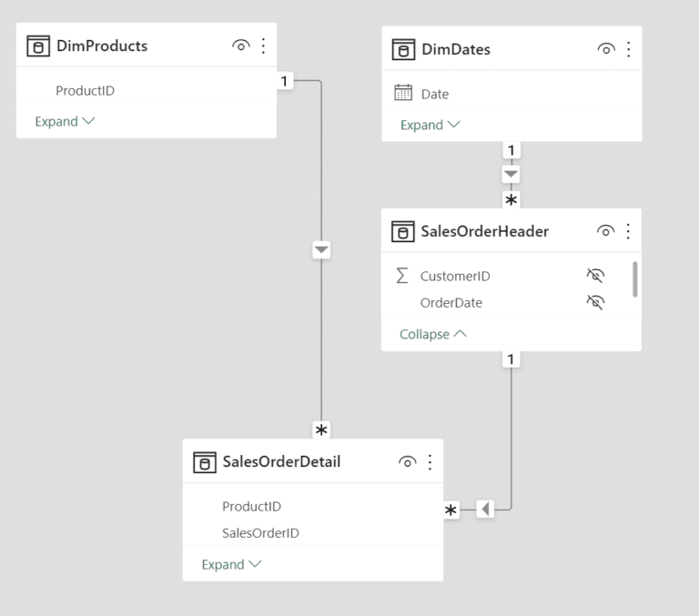
Task: Open SalesOrderDetail more options menu
Action: tap(430, 462)
